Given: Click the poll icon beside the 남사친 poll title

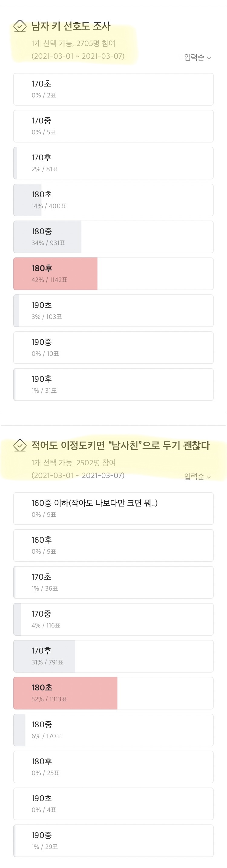Looking at the screenshot, I should coord(20,445).
